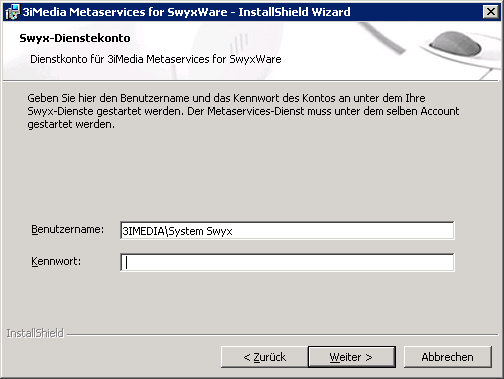Click the Swyx-Dienstekonto heading
Screen dimensions: 504x379
75,38
